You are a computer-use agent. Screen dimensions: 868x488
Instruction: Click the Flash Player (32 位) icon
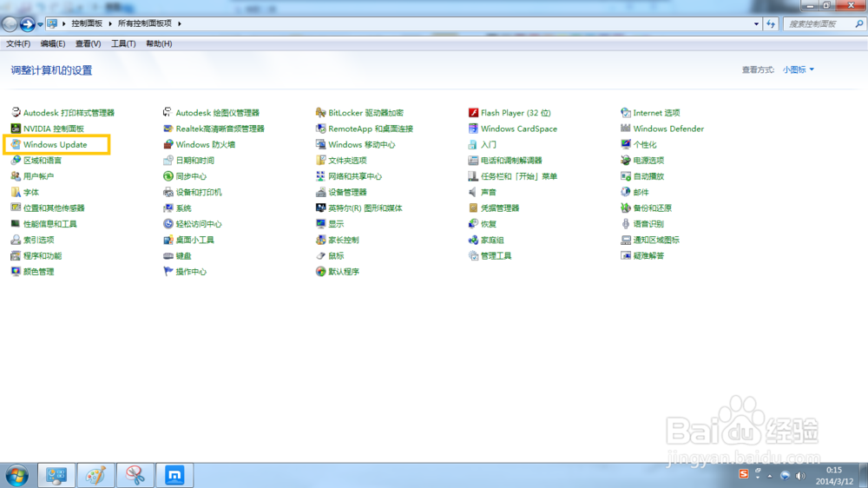473,112
